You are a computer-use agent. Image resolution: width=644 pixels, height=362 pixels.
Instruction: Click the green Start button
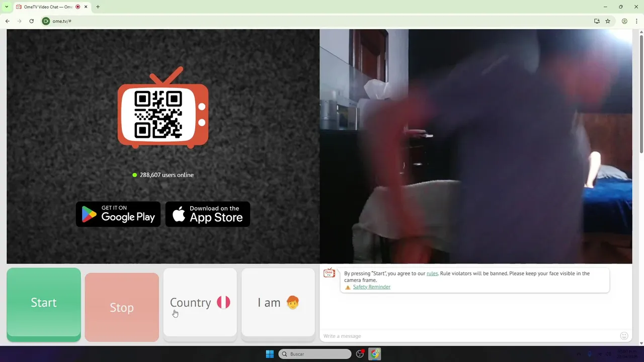point(44,304)
